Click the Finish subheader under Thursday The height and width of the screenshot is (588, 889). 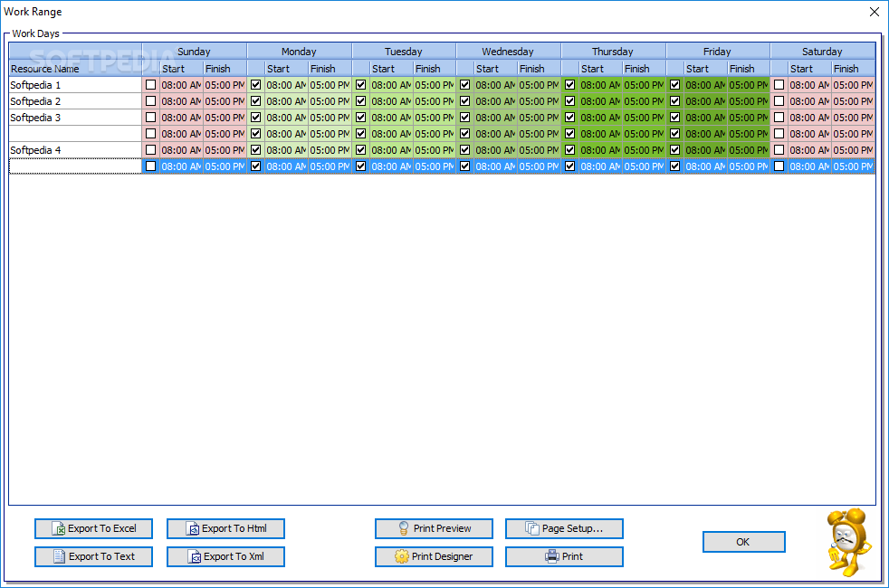point(644,68)
